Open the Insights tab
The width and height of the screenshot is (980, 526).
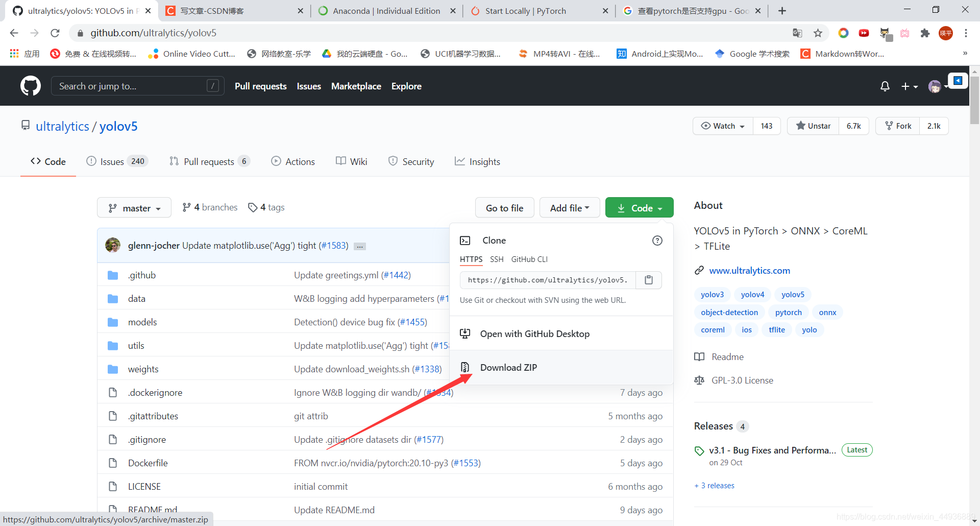coord(477,161)
